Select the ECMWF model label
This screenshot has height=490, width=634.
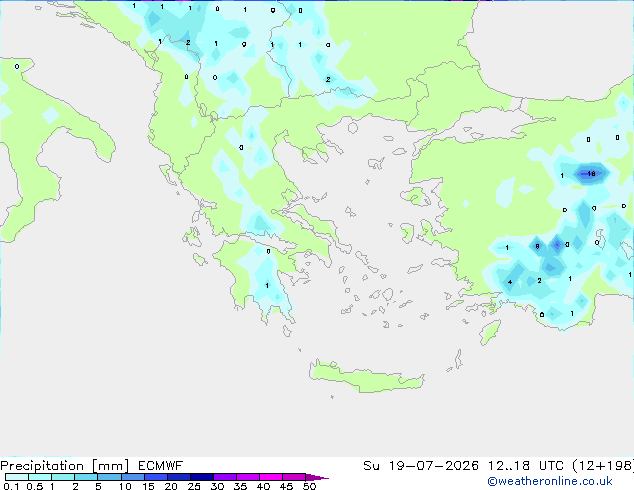(161, 465)
